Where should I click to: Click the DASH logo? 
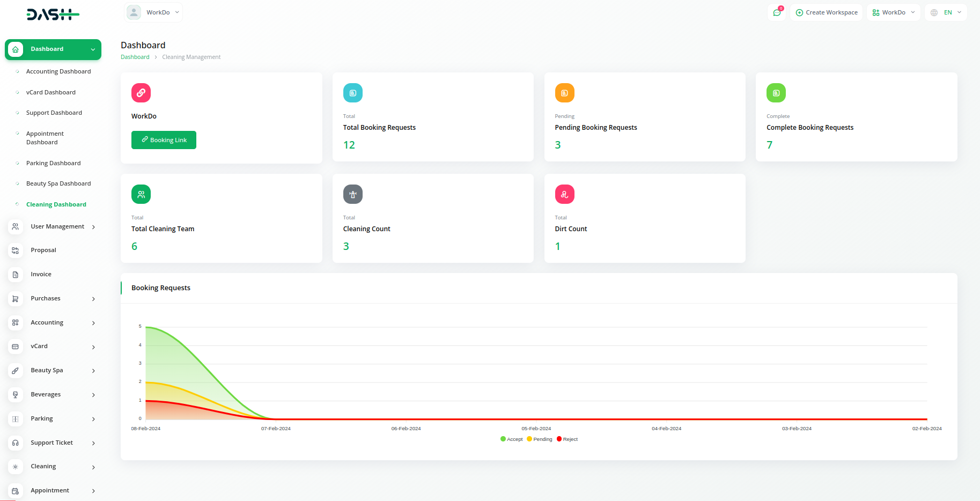pyautogui.click(x=53, y=14)
